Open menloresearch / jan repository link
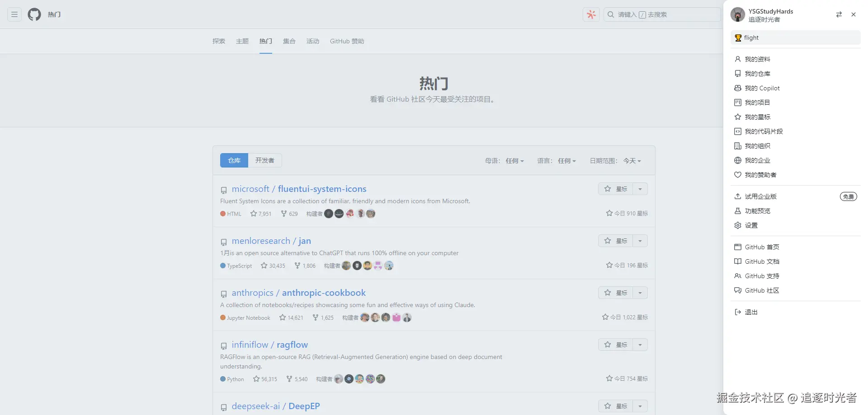 pyautogui.click(x=271, y=241)
